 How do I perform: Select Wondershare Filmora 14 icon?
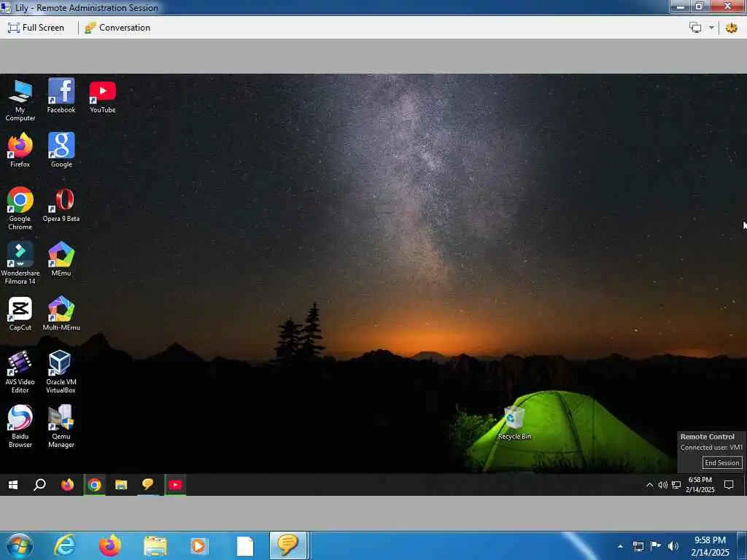tap(20, 262)
